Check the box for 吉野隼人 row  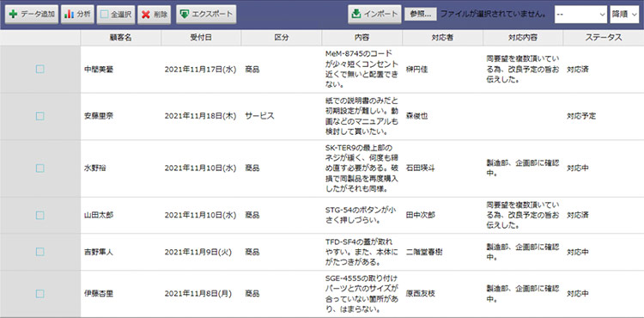[x=39, y=252]
